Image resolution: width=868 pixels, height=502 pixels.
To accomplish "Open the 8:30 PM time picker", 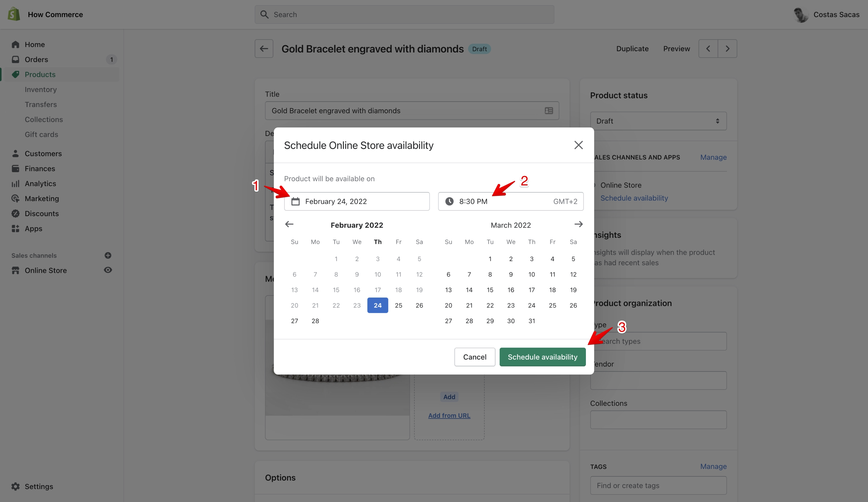I will 511,201.
